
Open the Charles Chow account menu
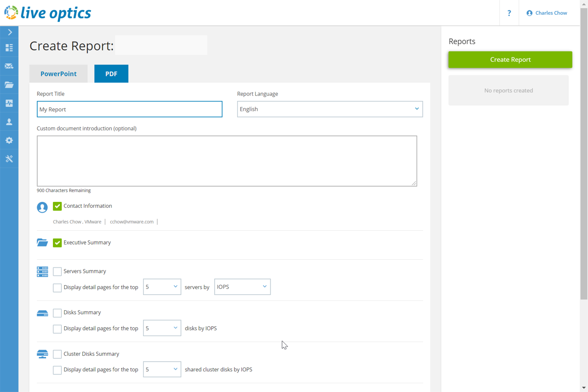click(x=547, y=13)
